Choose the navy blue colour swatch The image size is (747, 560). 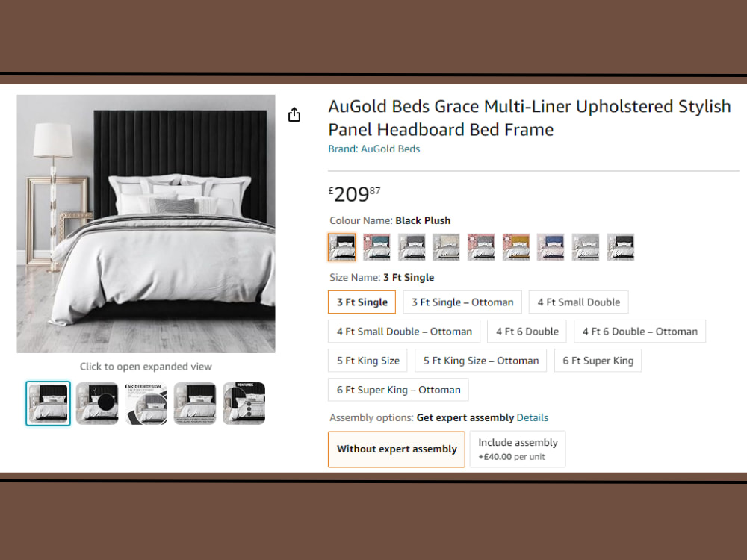click(551, 247)
